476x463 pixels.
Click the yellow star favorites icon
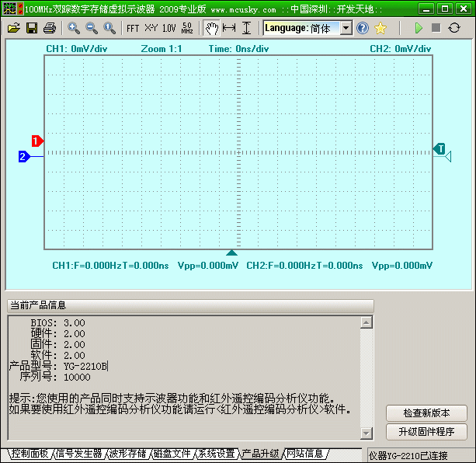pos(380,28)
